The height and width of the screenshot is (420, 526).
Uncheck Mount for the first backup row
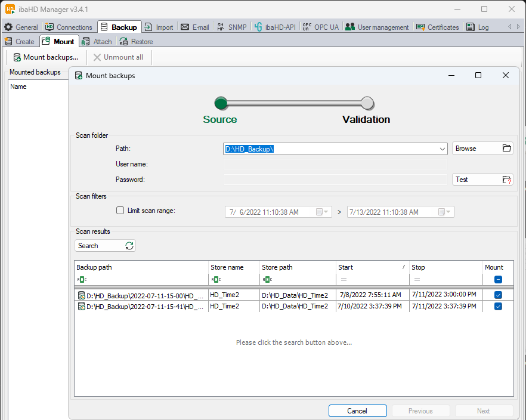pos(498,295)
